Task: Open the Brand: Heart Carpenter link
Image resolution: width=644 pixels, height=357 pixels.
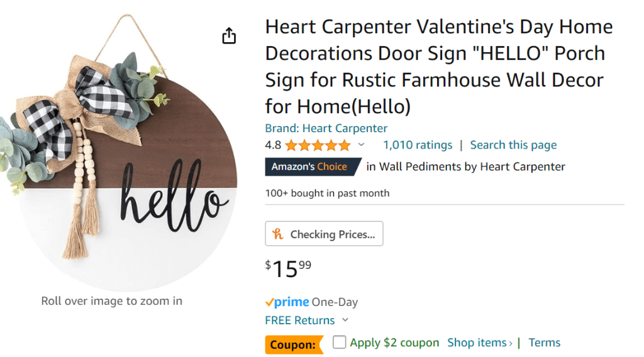Action: coord(326,128)
